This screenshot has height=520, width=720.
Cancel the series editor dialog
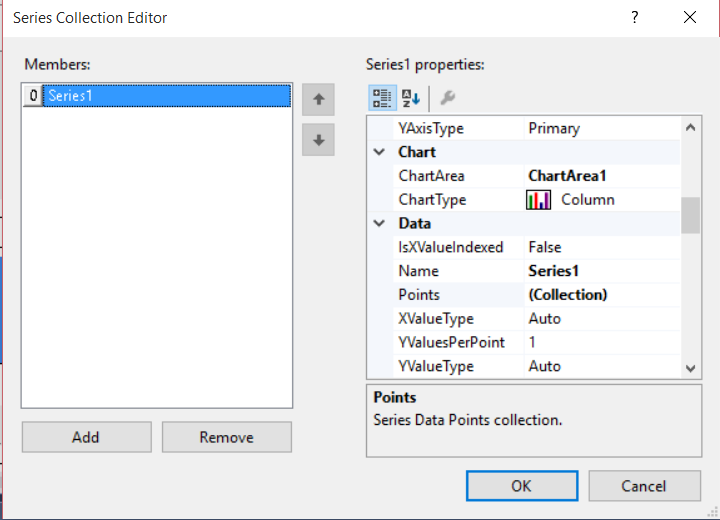[644, 486]
